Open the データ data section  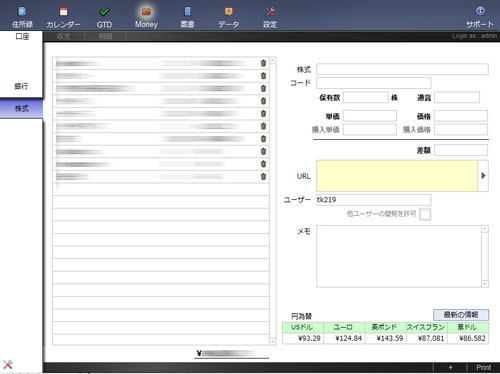point(229,17)
